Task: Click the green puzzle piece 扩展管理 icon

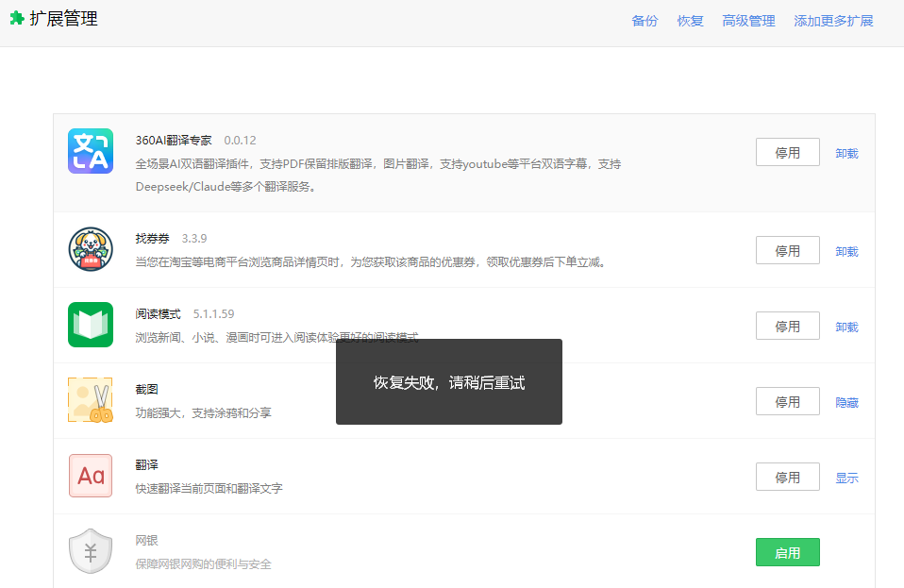Action: click(17, 19)
